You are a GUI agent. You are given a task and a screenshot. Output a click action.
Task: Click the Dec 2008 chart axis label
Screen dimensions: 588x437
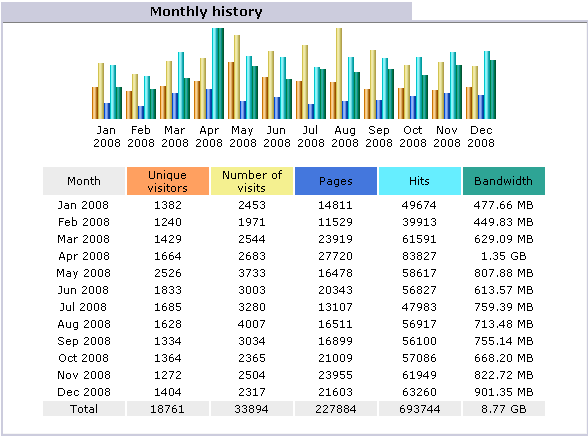481,137
